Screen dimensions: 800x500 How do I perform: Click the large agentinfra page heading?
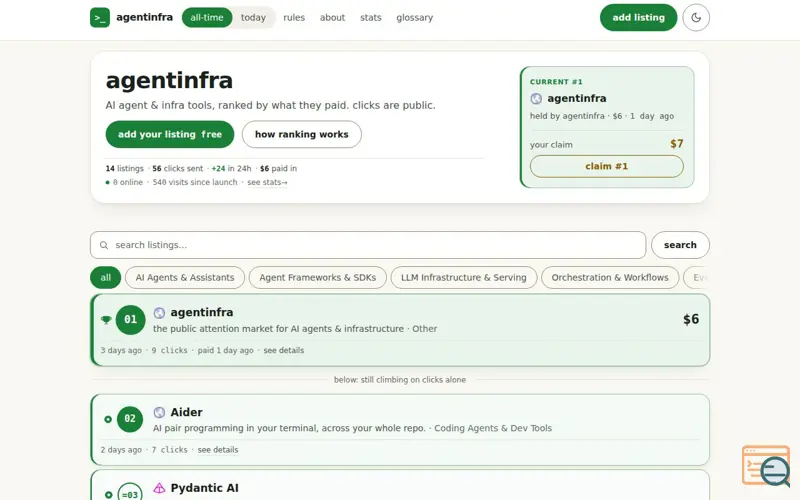[169, 81]
